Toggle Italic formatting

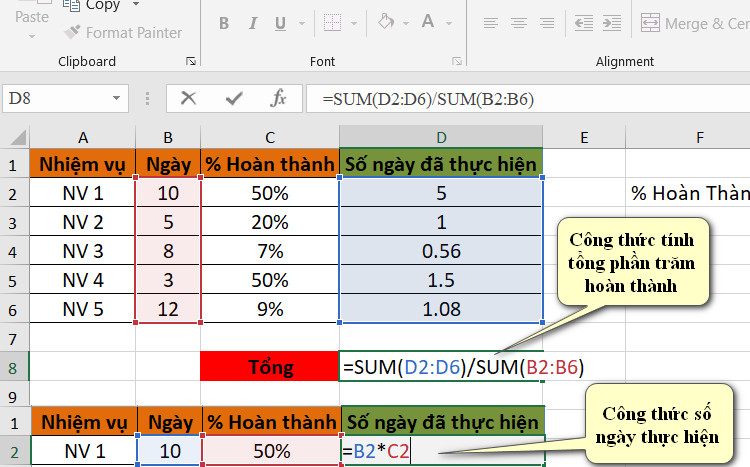tap(253, 23)
